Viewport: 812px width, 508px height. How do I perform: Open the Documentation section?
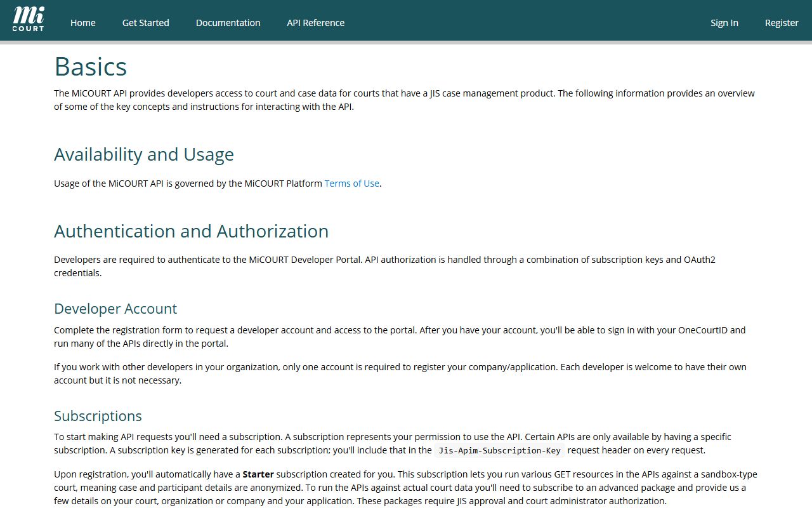point(228,23)
